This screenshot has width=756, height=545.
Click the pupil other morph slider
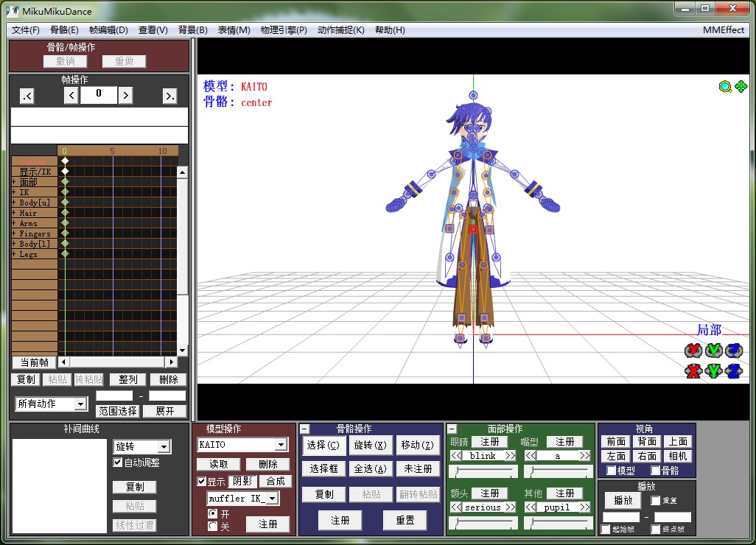pos(559,522)
